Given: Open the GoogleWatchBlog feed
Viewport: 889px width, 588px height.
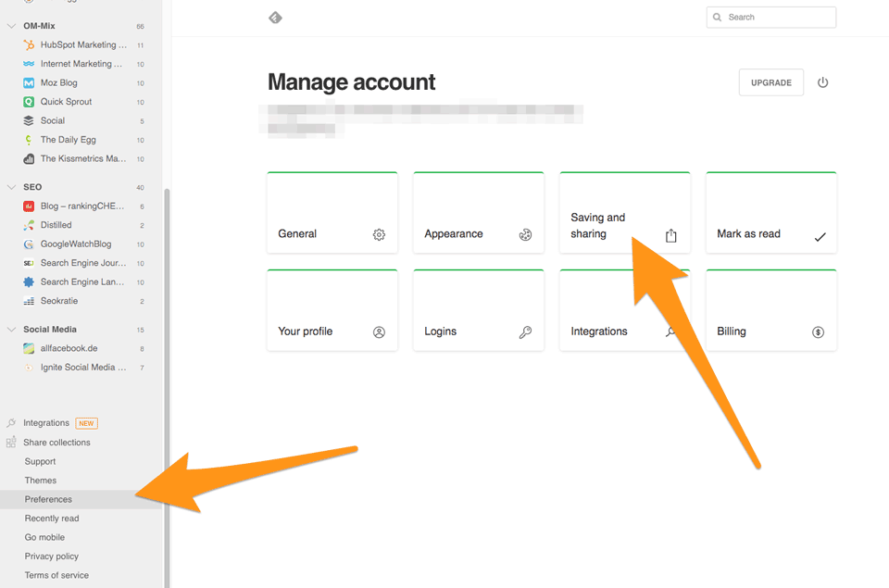Looking at the screenshot, I should 75,244.
